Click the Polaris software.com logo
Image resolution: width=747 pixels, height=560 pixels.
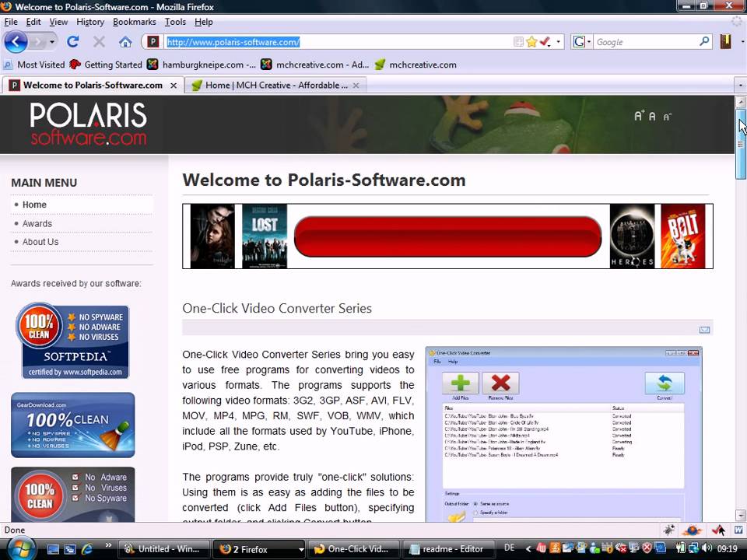tap(88, 124)
